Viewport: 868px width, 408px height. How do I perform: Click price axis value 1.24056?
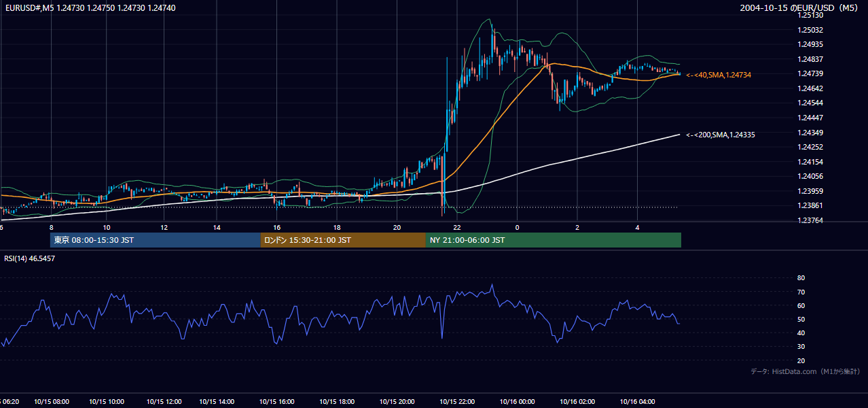coord(811,176)
